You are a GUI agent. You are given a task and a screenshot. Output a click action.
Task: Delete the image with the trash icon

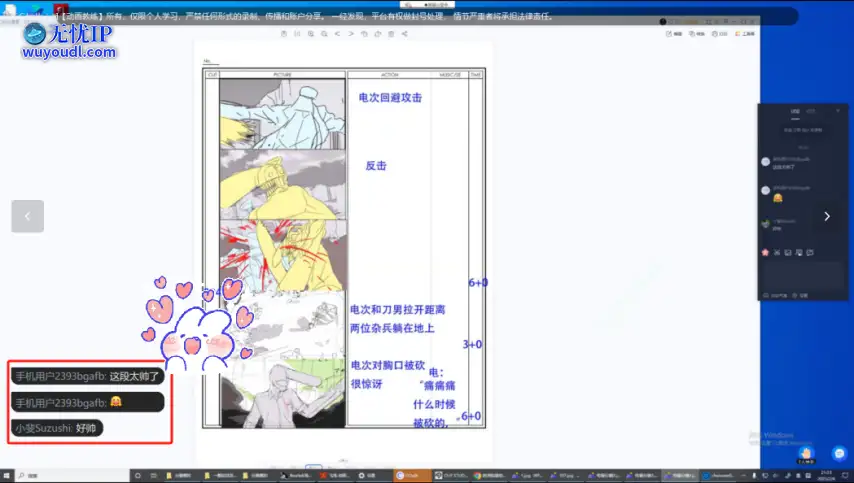[391, 34]
